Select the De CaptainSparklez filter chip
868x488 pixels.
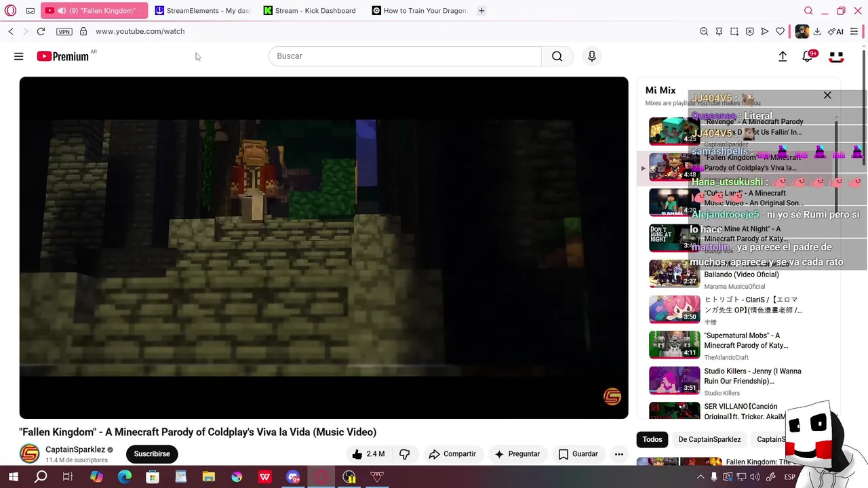point(709,439)
